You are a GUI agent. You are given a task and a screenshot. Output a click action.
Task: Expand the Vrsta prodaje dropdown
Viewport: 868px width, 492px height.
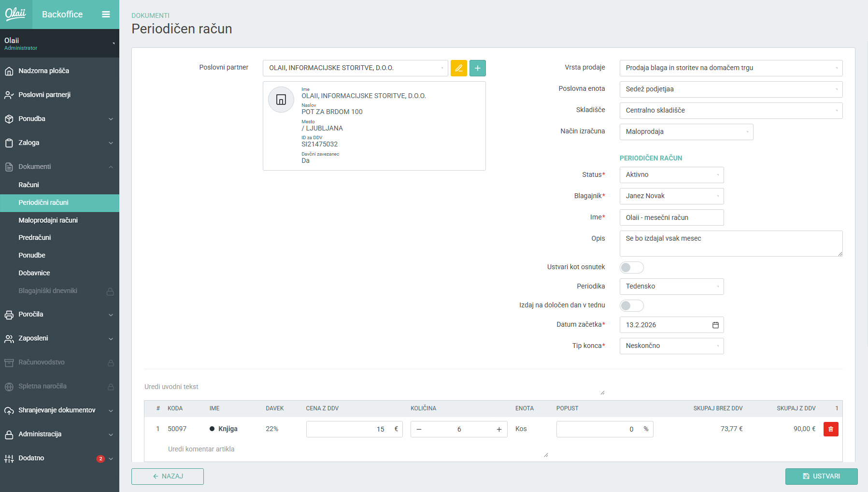coord(730,68)
